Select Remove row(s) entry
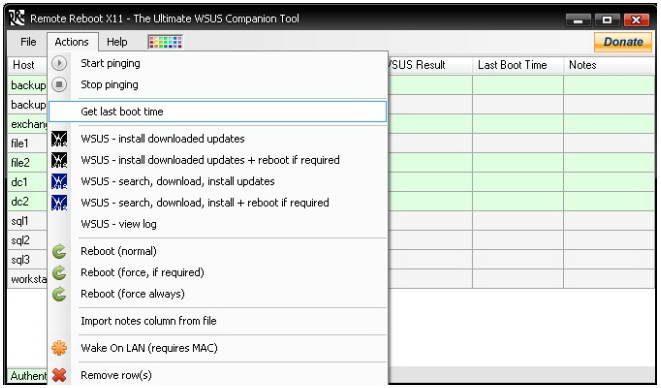The width and height of the screenshot is (661, 388). coord(218,375)
